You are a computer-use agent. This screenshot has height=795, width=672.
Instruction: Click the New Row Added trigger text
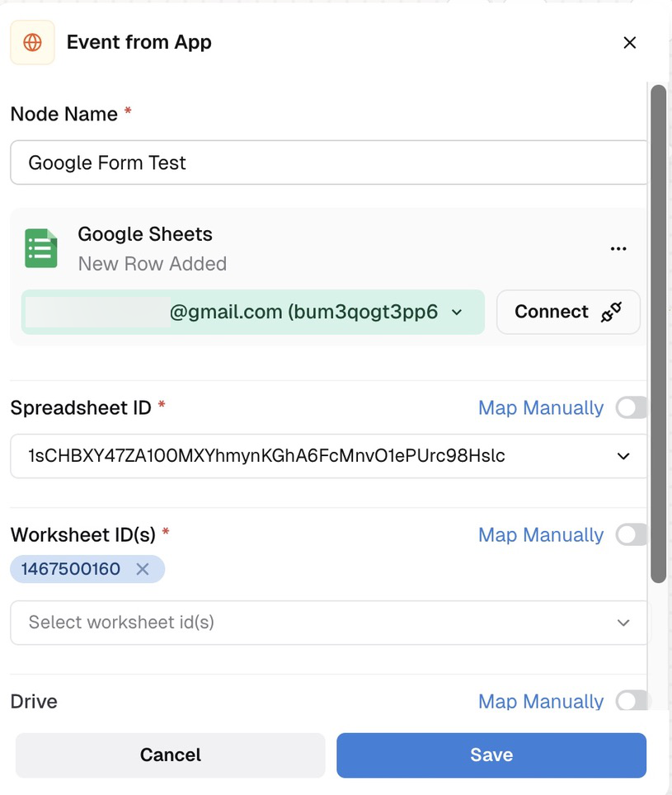tap(152, 264)
